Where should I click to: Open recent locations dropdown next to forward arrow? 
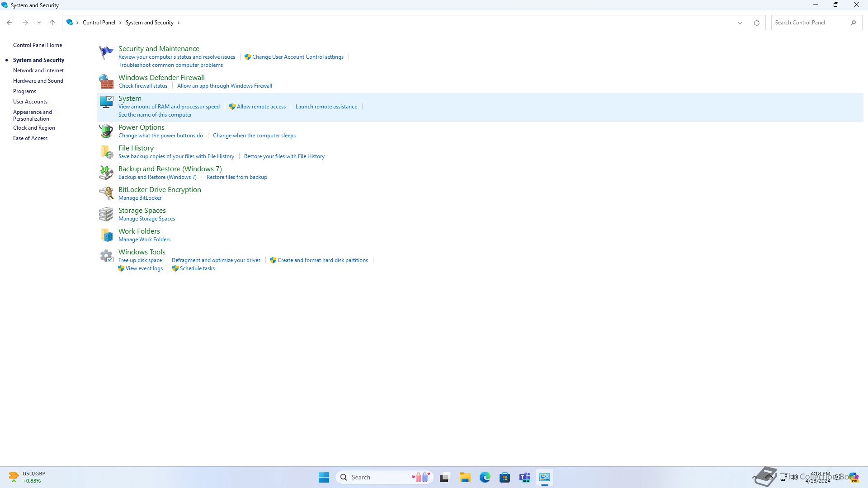(39, 23)
